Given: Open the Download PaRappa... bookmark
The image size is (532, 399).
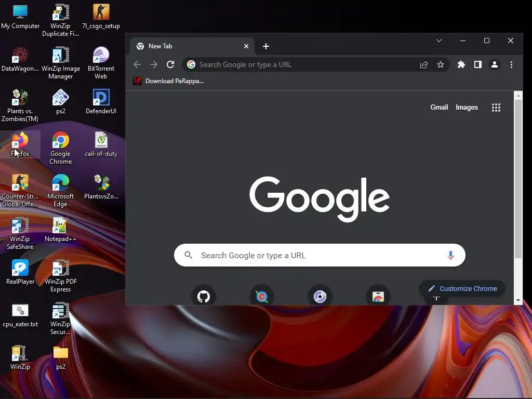Looking at the screenshot, I should 169,81.
